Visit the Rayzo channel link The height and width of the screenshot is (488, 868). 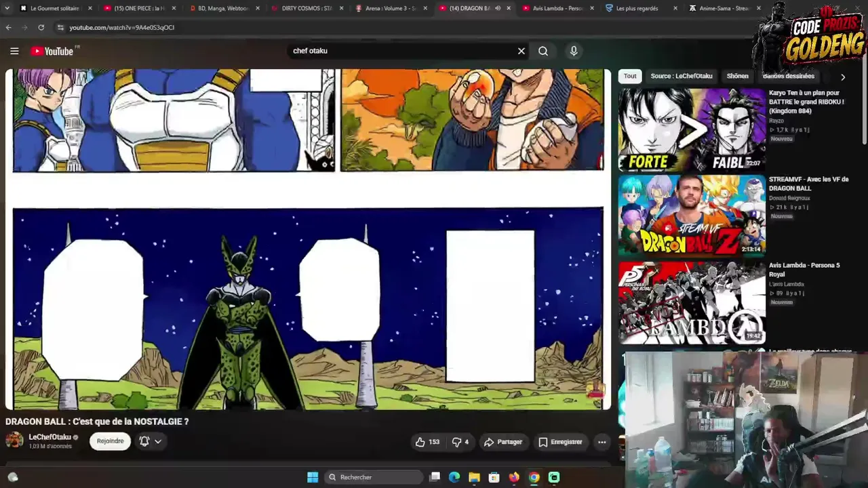tap(776, 121)
